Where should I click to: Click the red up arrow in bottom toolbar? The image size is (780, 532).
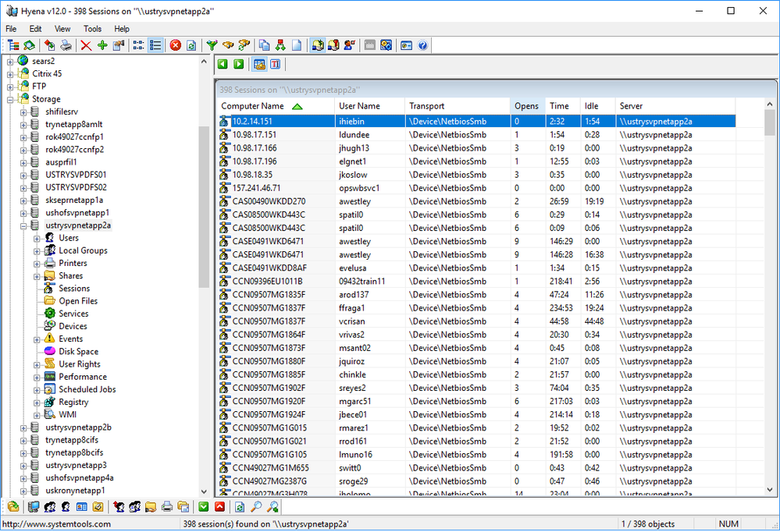(220, 508)
